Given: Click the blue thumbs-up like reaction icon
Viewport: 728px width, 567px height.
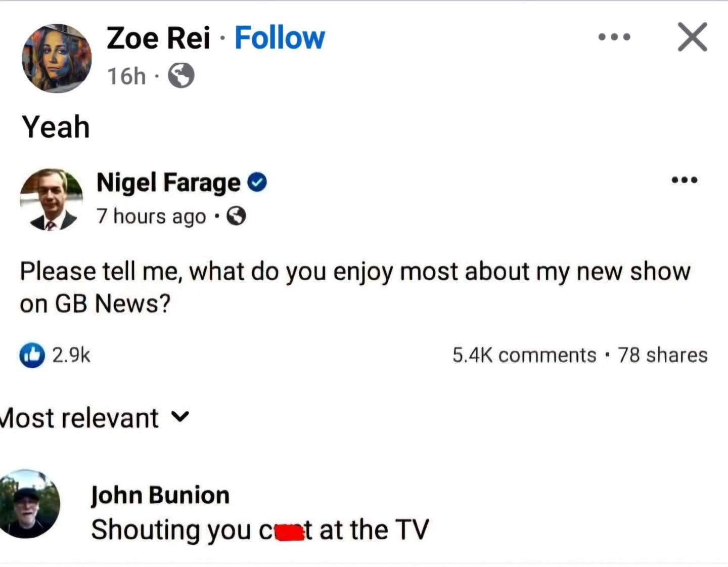Looking at the screenshot, I should click(x=32, y=355).
